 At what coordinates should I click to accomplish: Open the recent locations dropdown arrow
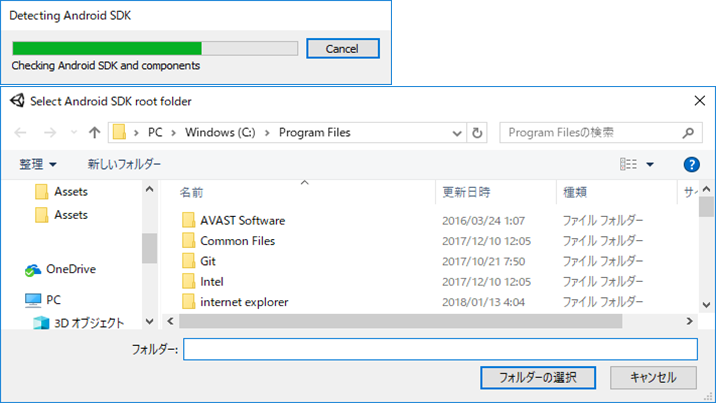coord(74,133)
